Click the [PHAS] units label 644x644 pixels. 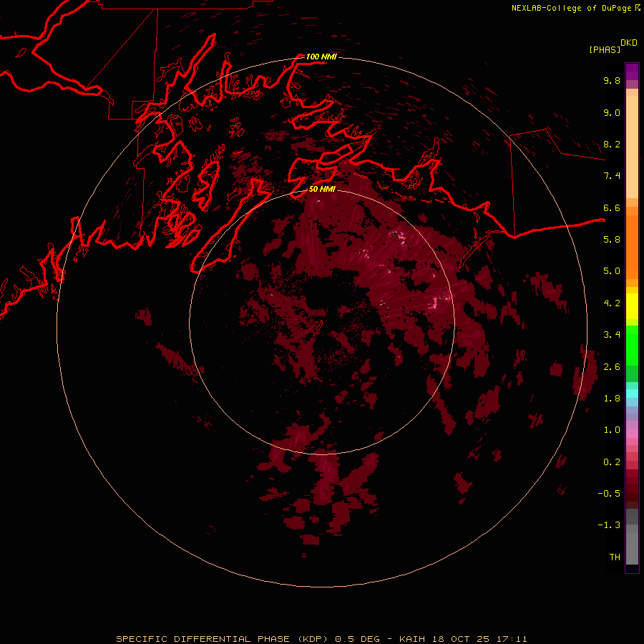click(605, 49)
